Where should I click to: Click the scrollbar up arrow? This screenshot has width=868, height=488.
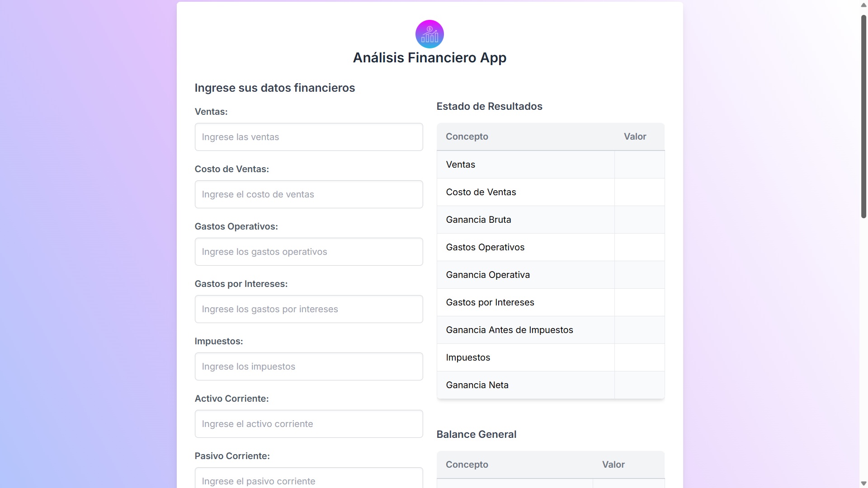click(x=863, y=5)
